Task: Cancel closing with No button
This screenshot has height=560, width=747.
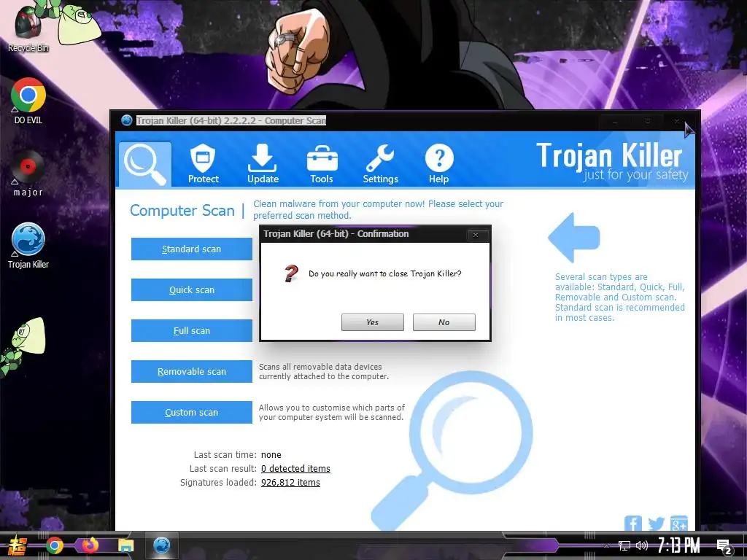Action: pos(444,322)
